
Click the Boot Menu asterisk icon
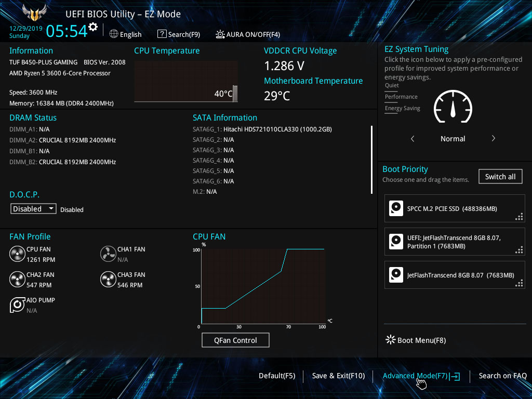pyautogui.click(x=391, y=340)
